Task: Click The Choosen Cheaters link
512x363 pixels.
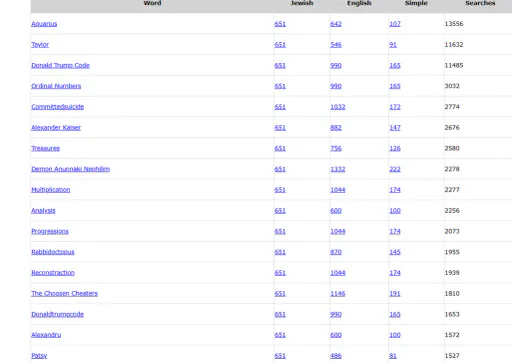Action: [64, 294]
